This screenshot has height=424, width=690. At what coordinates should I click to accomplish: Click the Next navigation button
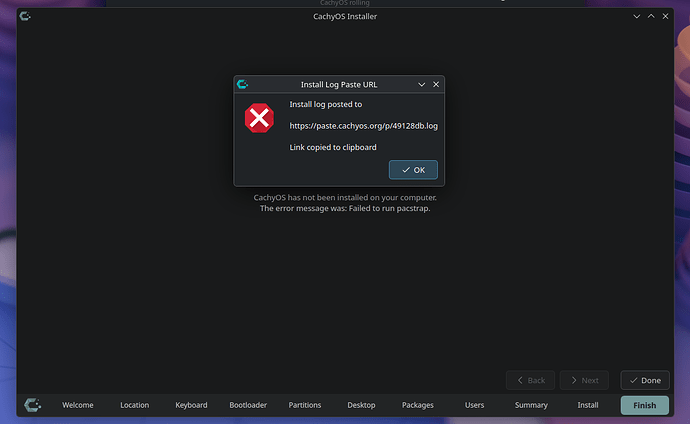(x=584, y=380)
